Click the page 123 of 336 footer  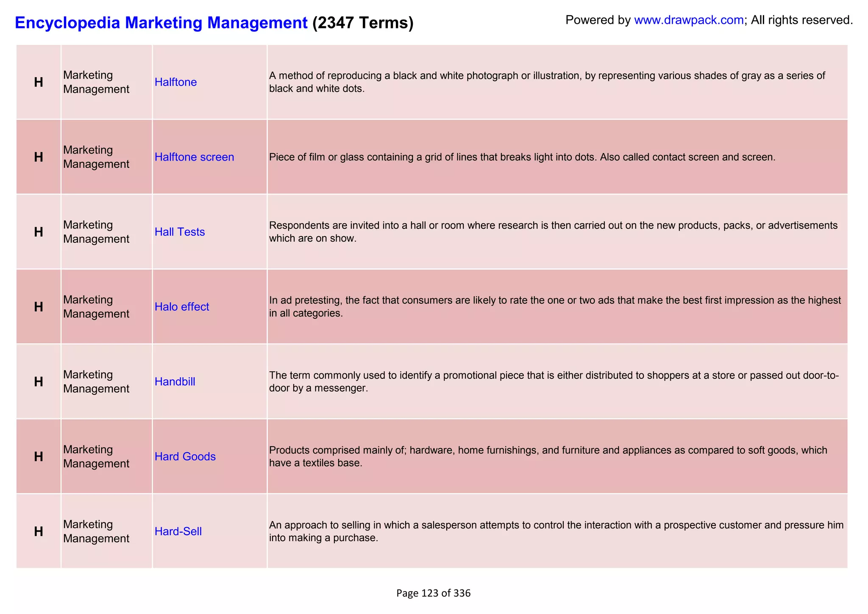tap(433, 593)
